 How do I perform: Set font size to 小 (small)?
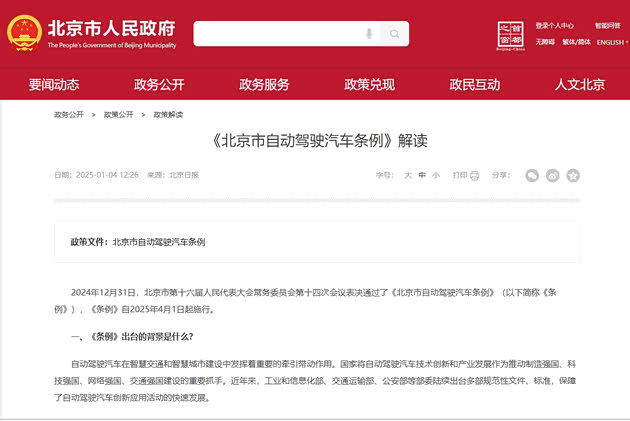point(435,175)
